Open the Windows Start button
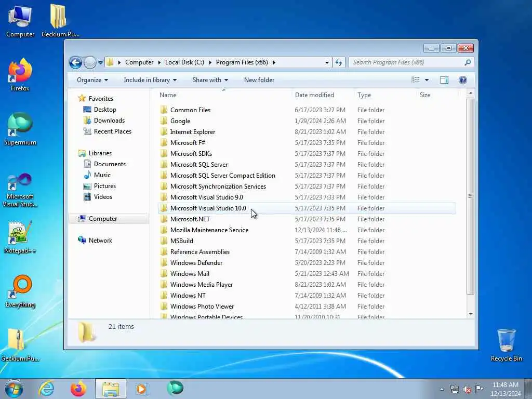 point(14,389)
